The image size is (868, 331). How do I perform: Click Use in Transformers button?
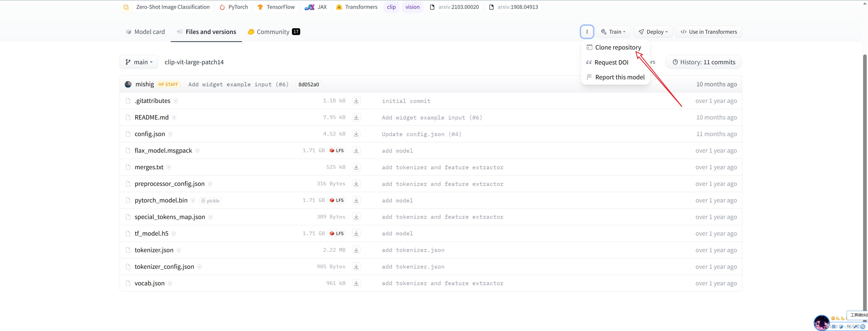pos(708,32)
